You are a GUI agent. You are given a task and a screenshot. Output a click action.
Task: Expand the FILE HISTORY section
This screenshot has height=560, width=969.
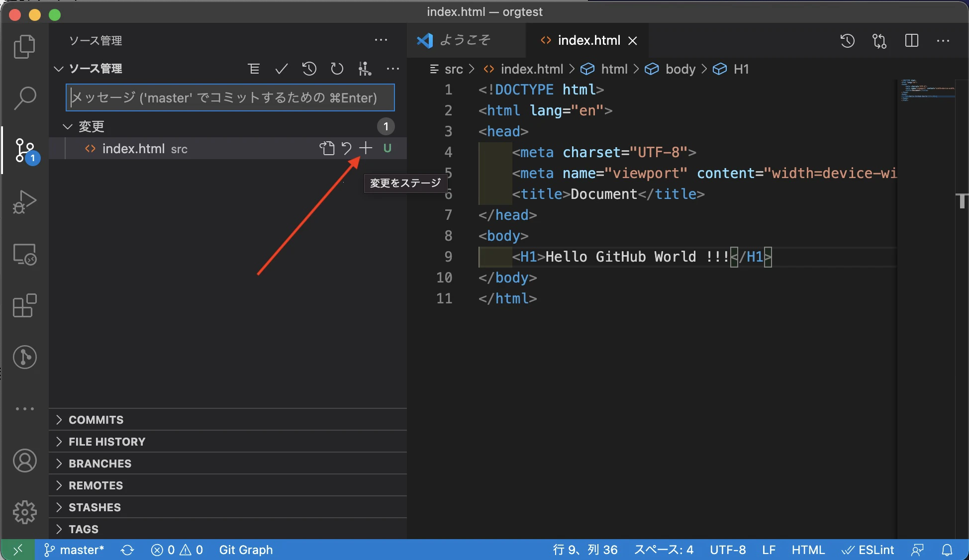[228, 442]
